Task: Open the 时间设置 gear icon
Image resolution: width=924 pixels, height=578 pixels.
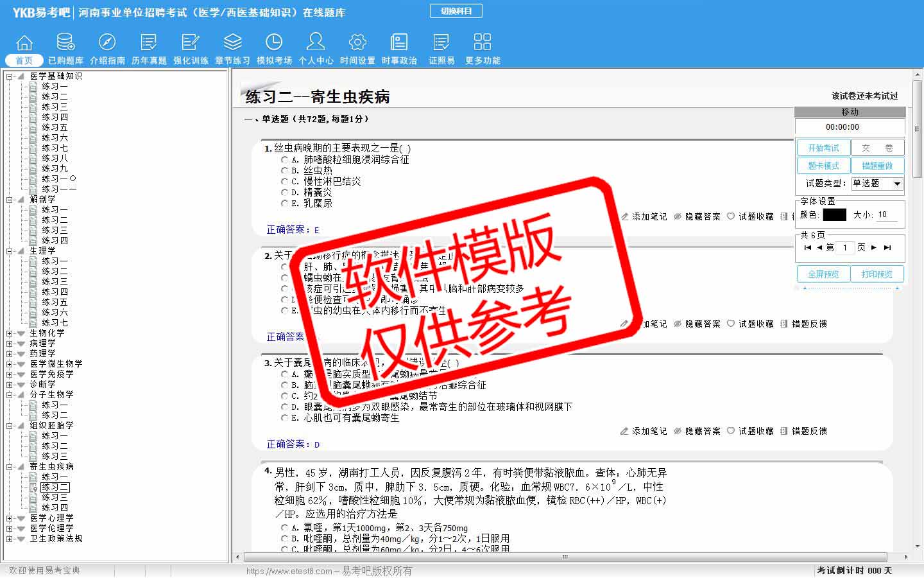Action: [357, 43]
